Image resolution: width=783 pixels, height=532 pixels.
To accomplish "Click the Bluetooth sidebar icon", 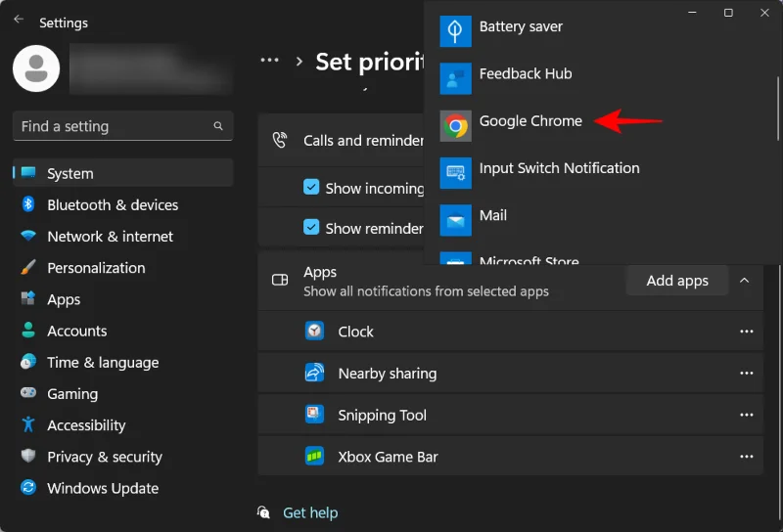I will coord(28,204).
